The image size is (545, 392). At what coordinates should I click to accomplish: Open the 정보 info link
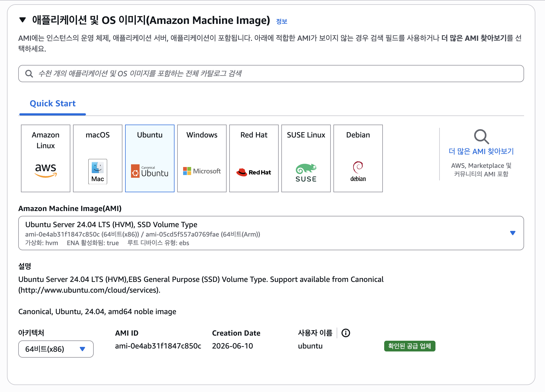[x=282, y=21]
